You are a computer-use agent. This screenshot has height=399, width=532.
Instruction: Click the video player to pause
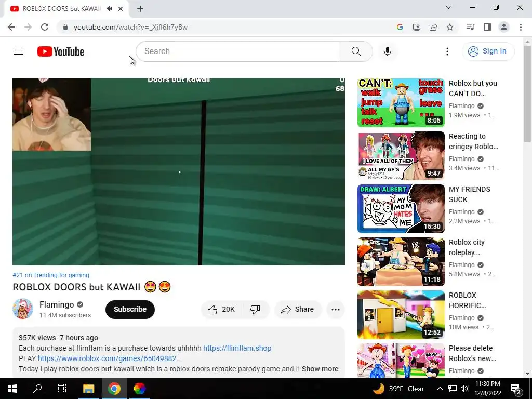tap(179, 172)
